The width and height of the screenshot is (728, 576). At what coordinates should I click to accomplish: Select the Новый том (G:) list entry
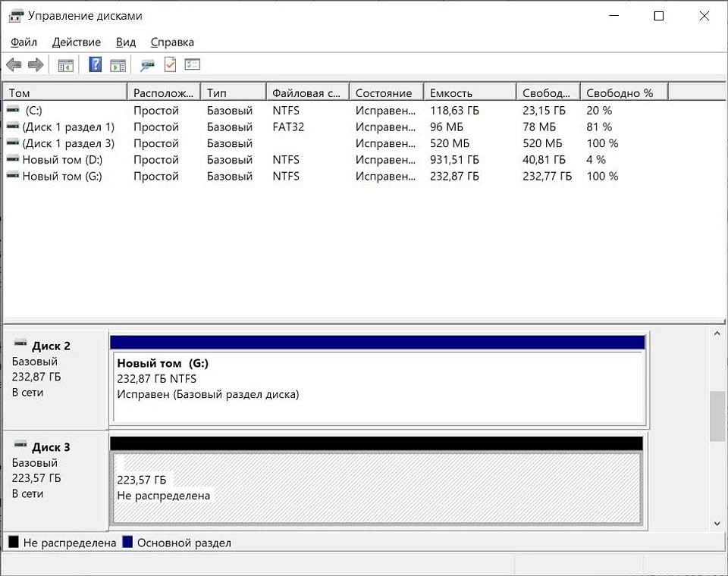(x=62, y=176)
